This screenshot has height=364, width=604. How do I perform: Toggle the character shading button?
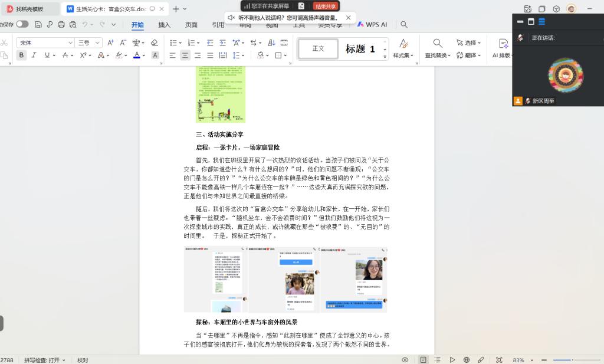[155, 55]
